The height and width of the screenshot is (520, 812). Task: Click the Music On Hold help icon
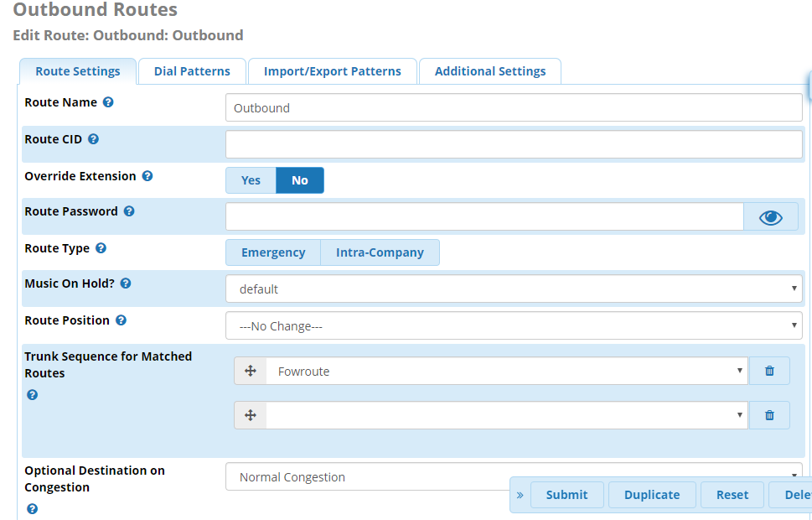click(x=126, y=283)
